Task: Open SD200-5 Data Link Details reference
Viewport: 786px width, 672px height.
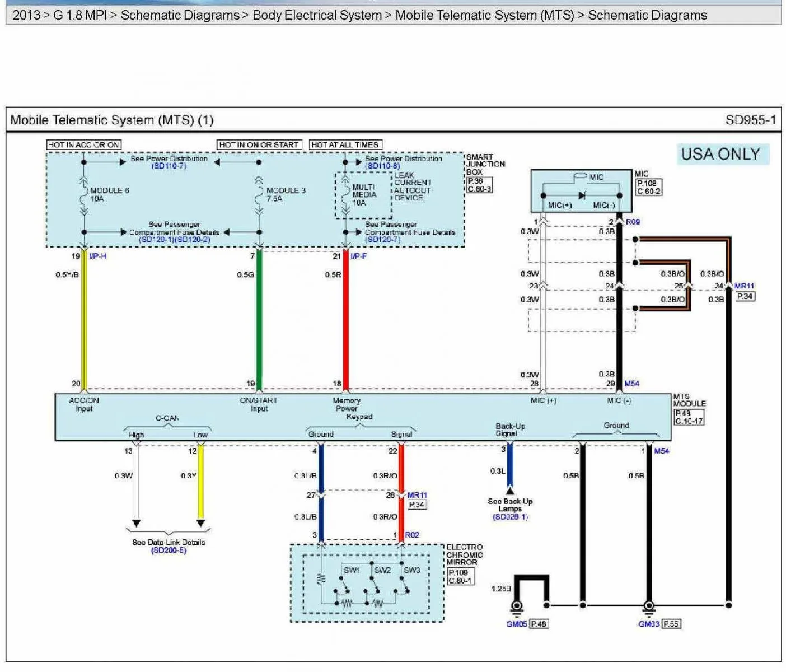Action: point(169,550)
